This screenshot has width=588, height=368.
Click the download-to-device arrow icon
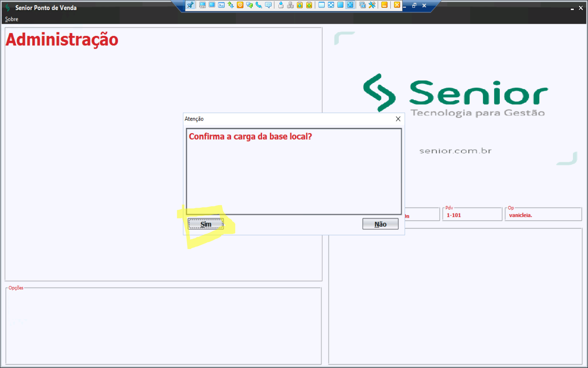(281, 5)
